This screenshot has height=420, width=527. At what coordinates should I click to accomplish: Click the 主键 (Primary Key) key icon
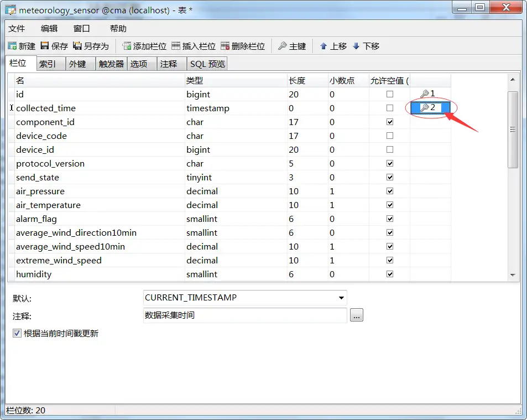click(x=283, y=46)
